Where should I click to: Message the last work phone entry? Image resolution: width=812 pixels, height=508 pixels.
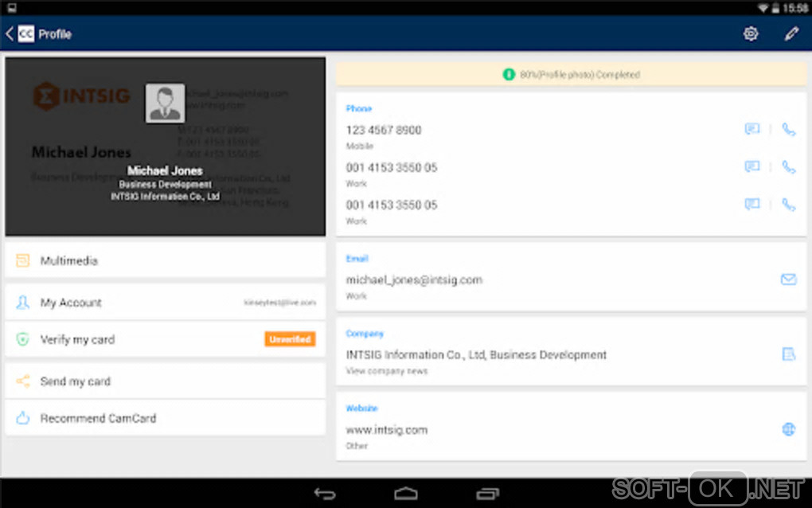coord(752,205)
